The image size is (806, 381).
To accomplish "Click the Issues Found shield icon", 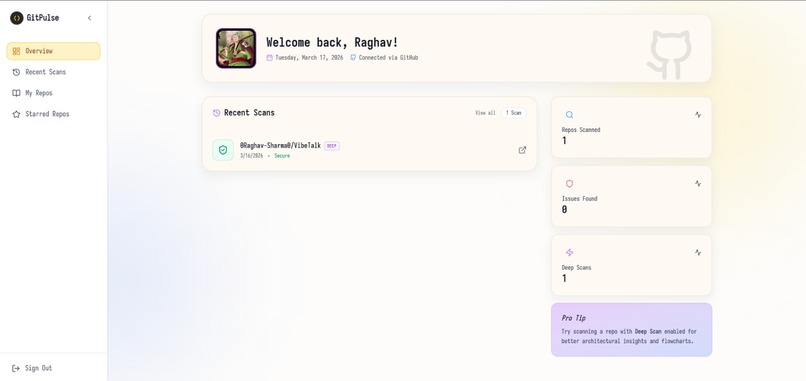I will 570,184.
